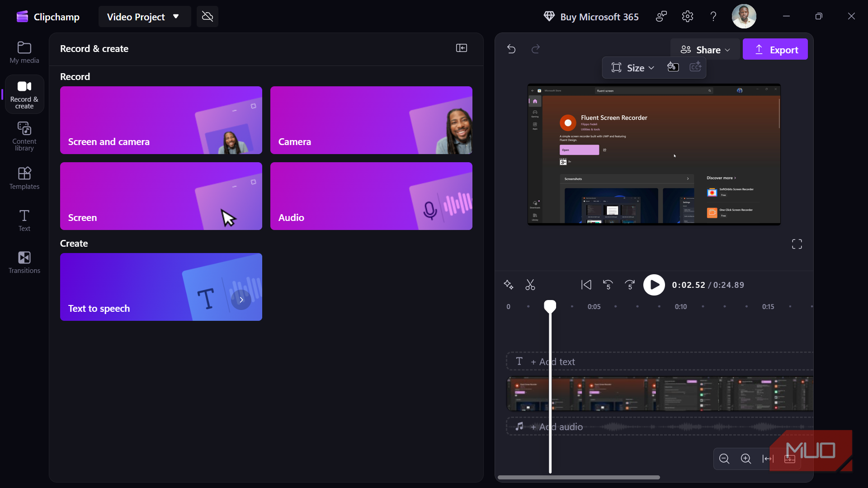Click the background removal icon beside Size
This screenshot has height=488, width=868.
point(673,67)
